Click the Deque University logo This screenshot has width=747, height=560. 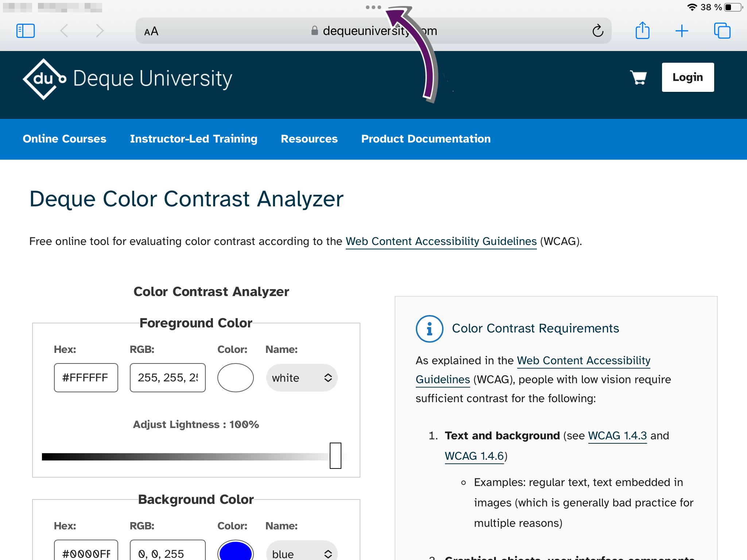(x=127, y=79)
